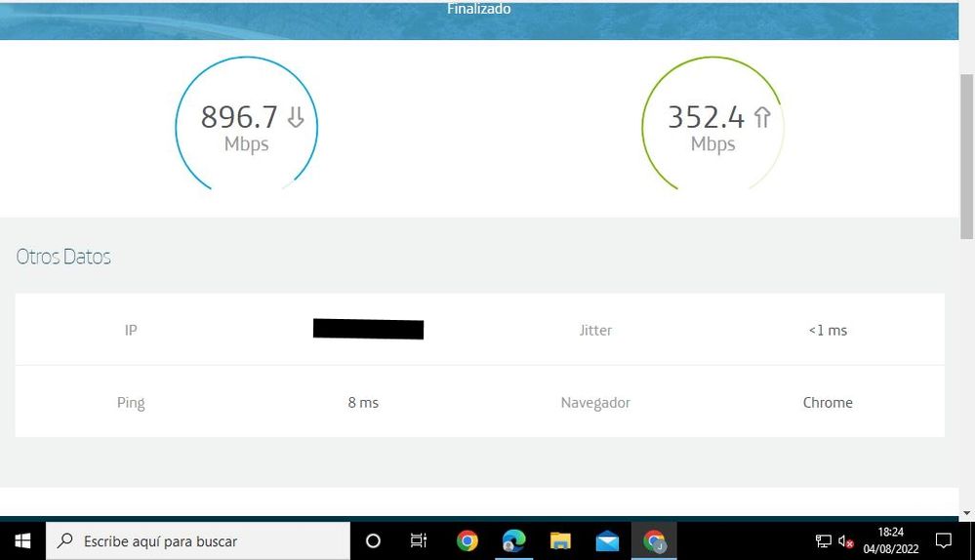Click the Cortana circle icon

[373, 540]
